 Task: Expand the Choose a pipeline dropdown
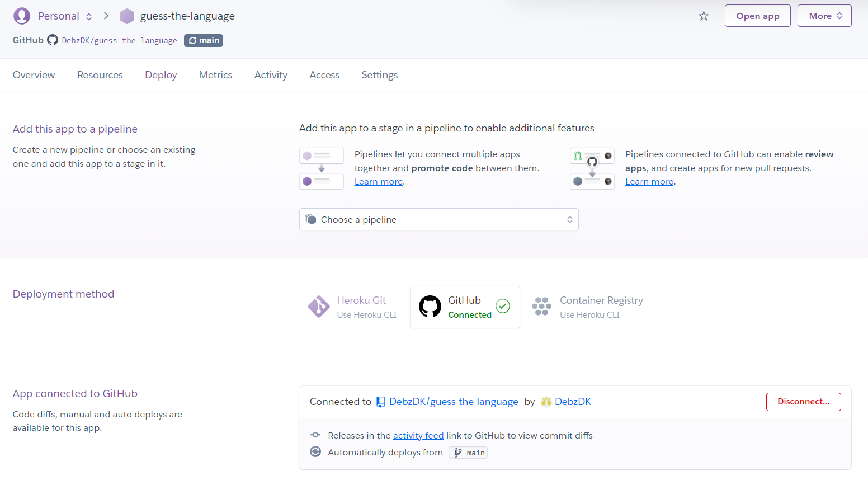pyautogui.click(x=439, y=219)
